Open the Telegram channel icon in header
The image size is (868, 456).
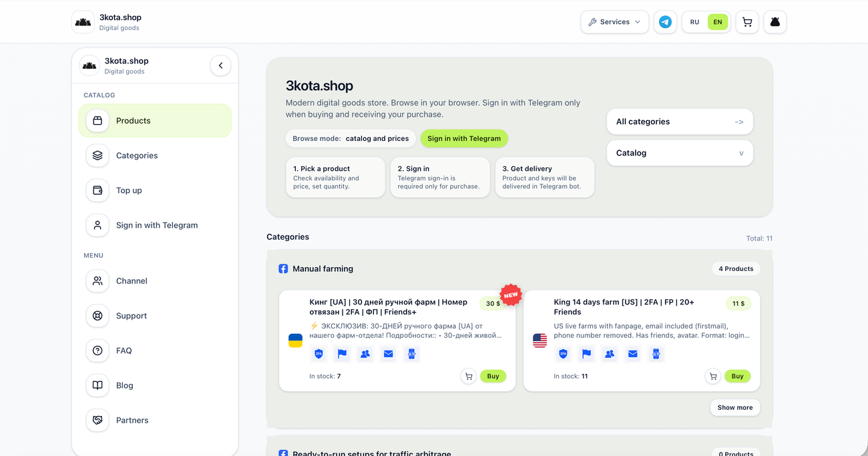point(665,22)
